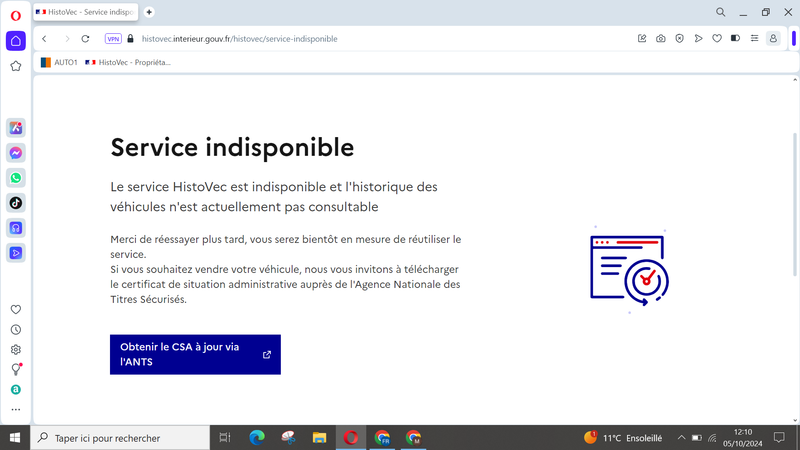This screenshot has width=800, height=450.
Task: Add page to bookmarks with heart icon
Action: (x=717, y=39)
